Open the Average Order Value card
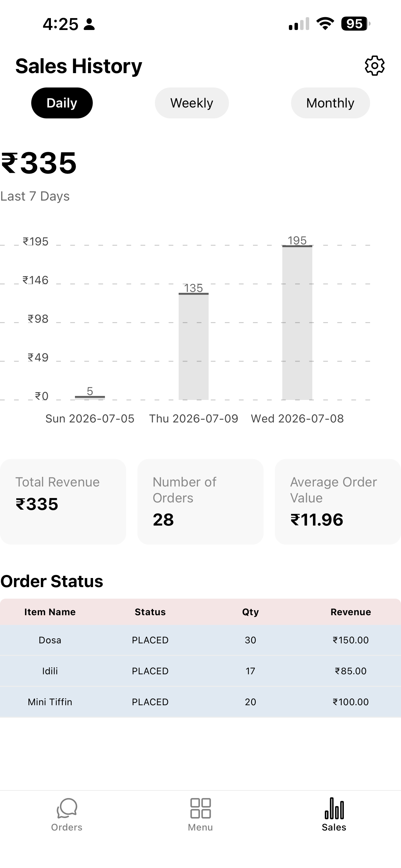This screenshot has width=401, height=868. (x=338, y=501)
